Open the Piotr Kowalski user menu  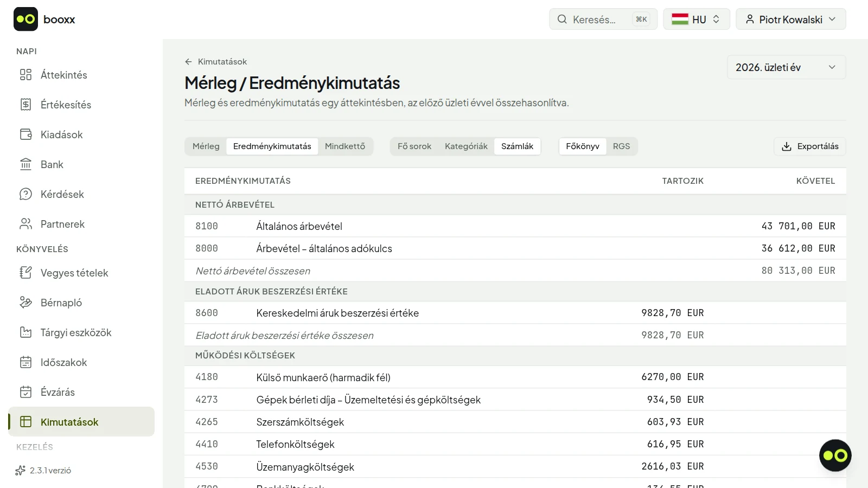click(790, 19)
